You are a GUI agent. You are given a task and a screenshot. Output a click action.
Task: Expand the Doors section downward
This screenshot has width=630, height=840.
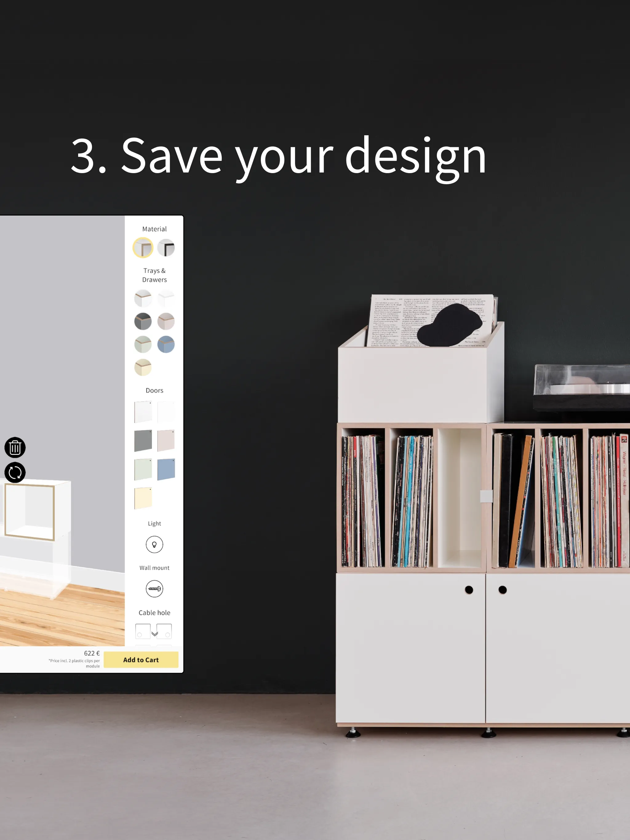click(x=155, y=390)
